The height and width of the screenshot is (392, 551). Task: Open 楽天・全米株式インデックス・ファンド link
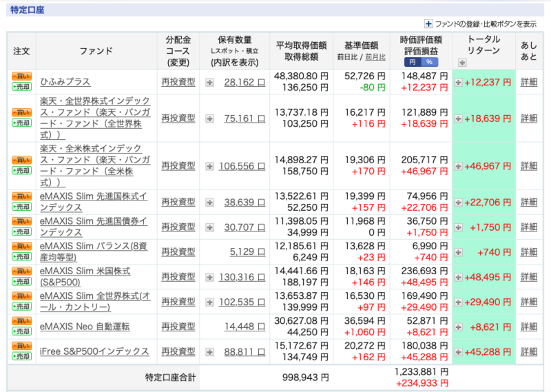95,165
